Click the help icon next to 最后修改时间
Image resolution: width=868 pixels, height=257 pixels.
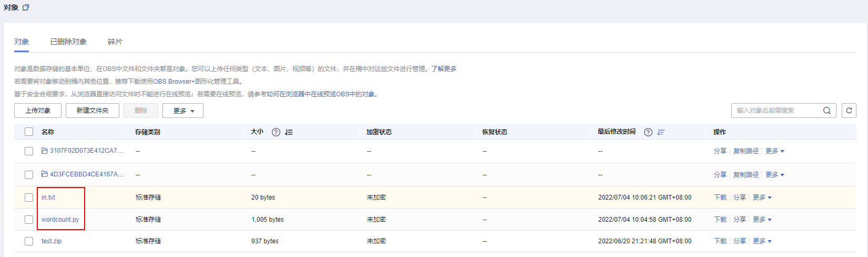pos(648,132)
